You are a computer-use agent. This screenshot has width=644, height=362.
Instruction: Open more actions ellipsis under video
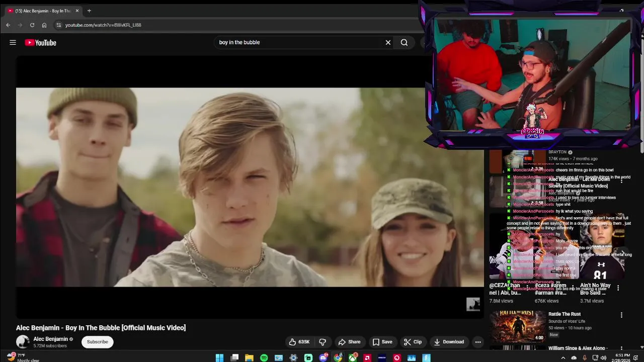click(x=478, y=342)
